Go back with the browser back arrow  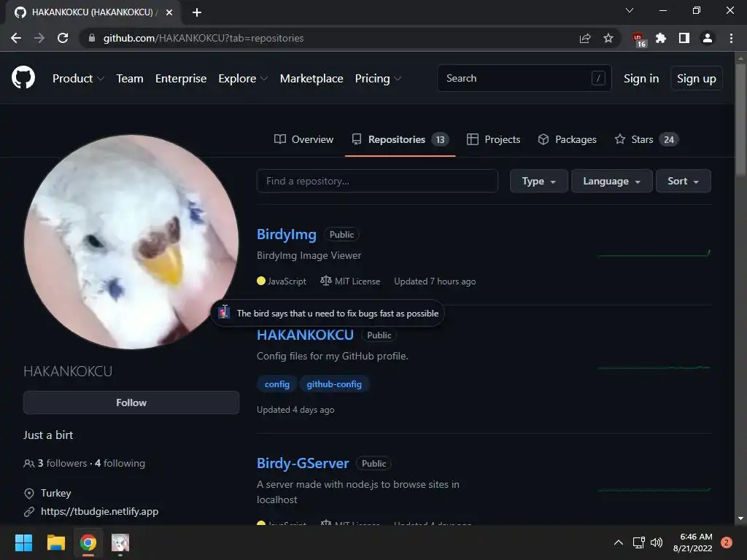(x=16, y=38)
